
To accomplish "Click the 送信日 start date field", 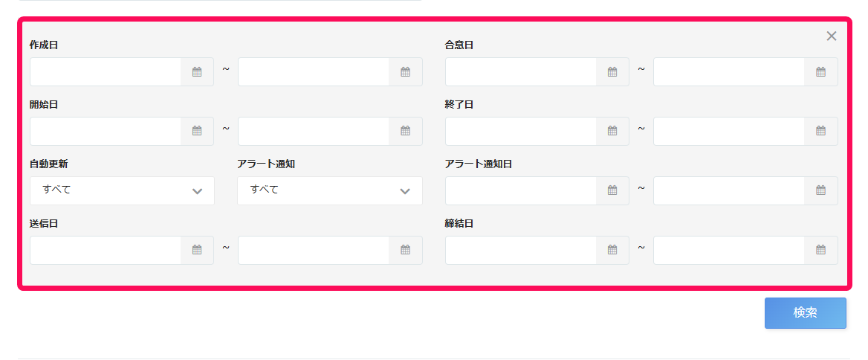I will [106, 251].
